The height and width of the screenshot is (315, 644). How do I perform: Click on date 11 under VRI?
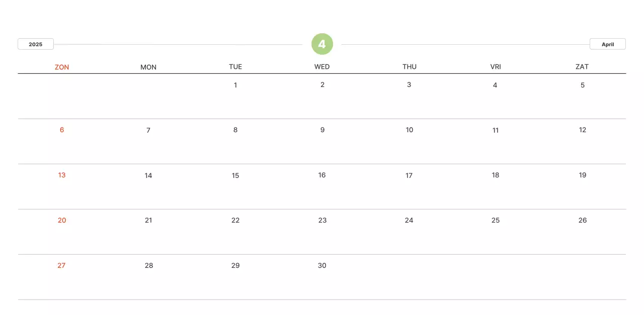click(x=496, y=130)
